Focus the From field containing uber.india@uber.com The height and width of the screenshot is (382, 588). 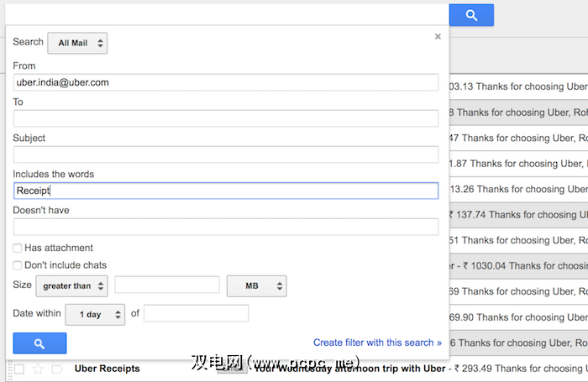(226, 82)
